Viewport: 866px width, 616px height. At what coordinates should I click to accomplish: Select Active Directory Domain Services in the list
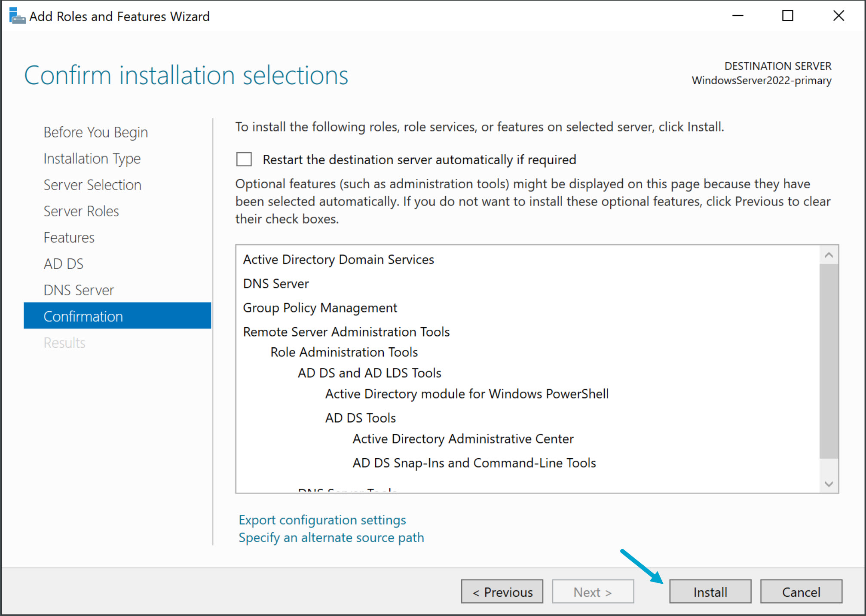click(338, 259)
